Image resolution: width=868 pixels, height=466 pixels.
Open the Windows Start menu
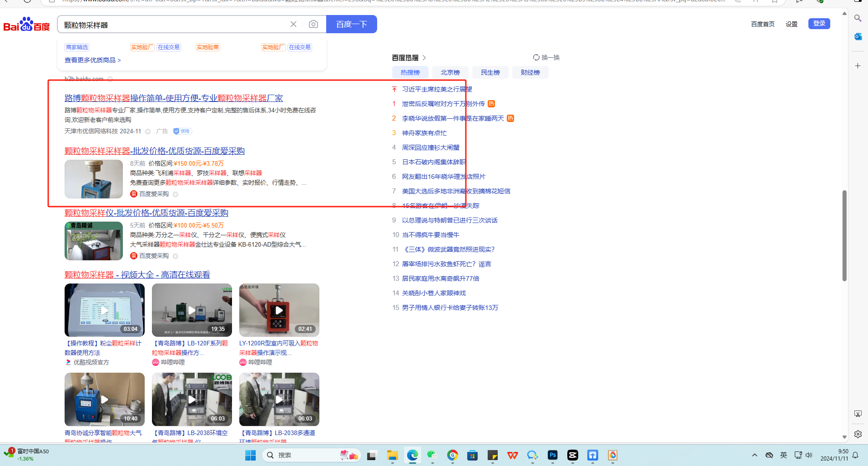[250, 455]
